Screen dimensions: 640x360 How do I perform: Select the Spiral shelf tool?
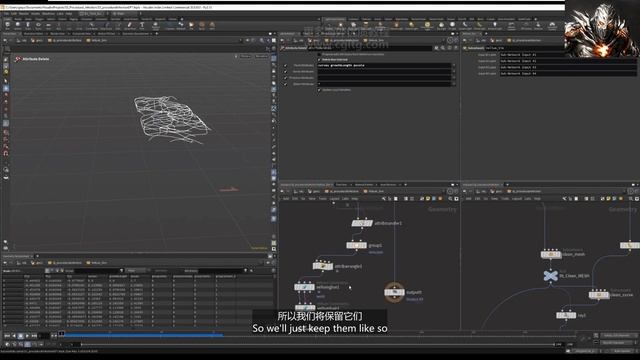coord(202,26)
